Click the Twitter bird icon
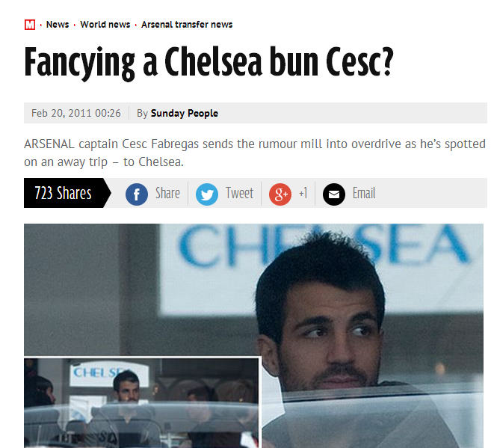The width and height of the screenshot is (494, 448). 207,194
